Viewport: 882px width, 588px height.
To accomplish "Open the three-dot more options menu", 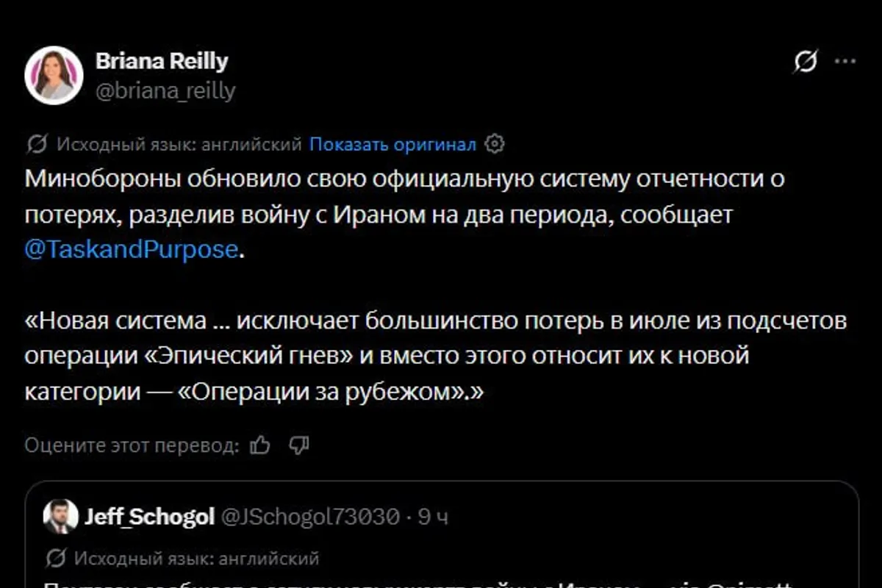I will [844, 62].
